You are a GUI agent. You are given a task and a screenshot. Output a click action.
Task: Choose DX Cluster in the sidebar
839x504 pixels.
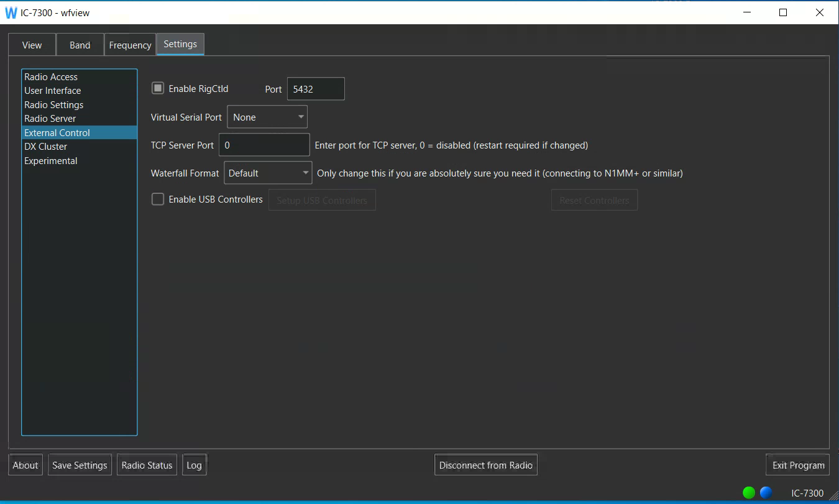tap(46, 147)
